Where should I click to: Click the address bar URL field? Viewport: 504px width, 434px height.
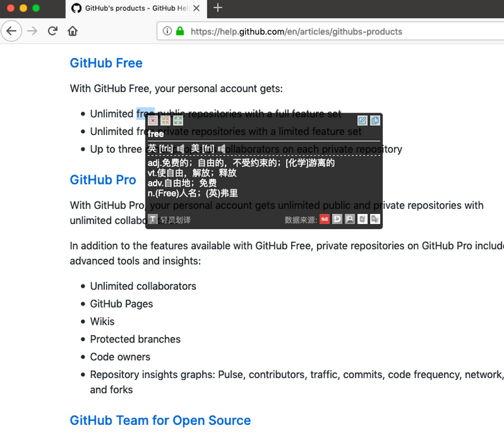331,31
